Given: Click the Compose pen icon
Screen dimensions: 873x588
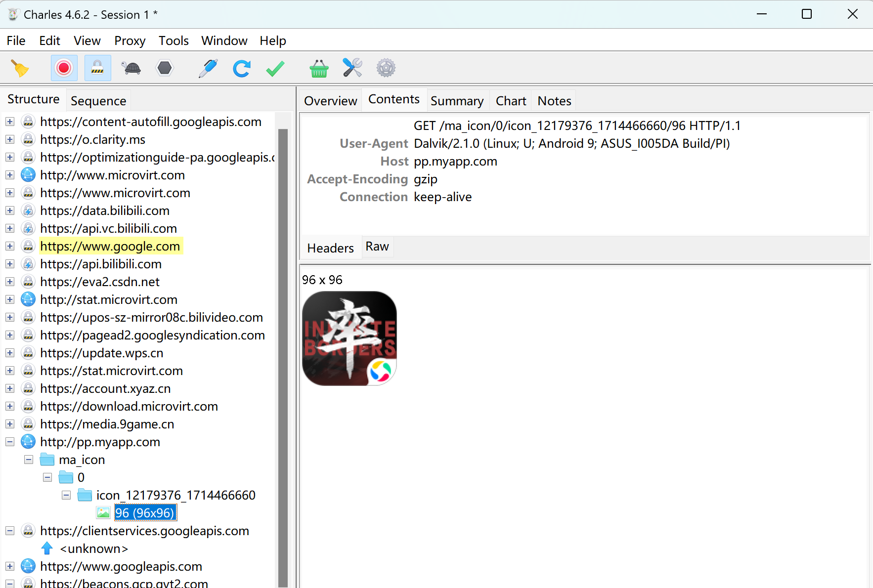Looking at the screenshot, I should tap(208, 68).
